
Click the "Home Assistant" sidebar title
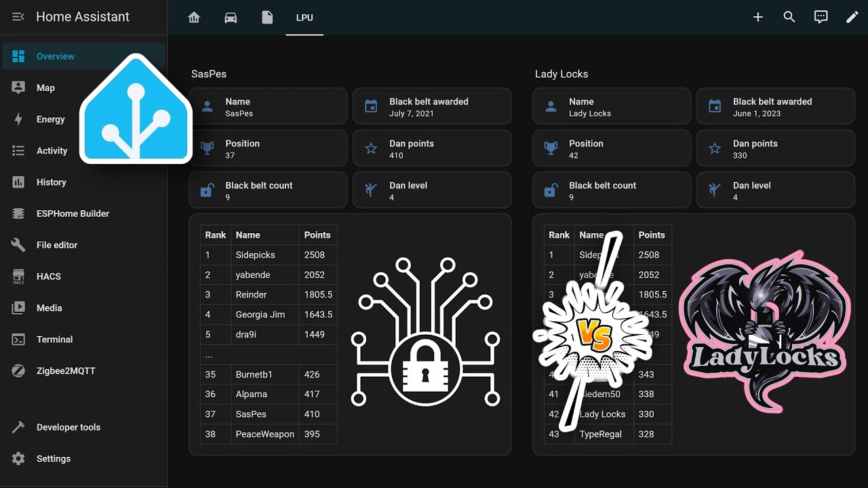point(83,17)
